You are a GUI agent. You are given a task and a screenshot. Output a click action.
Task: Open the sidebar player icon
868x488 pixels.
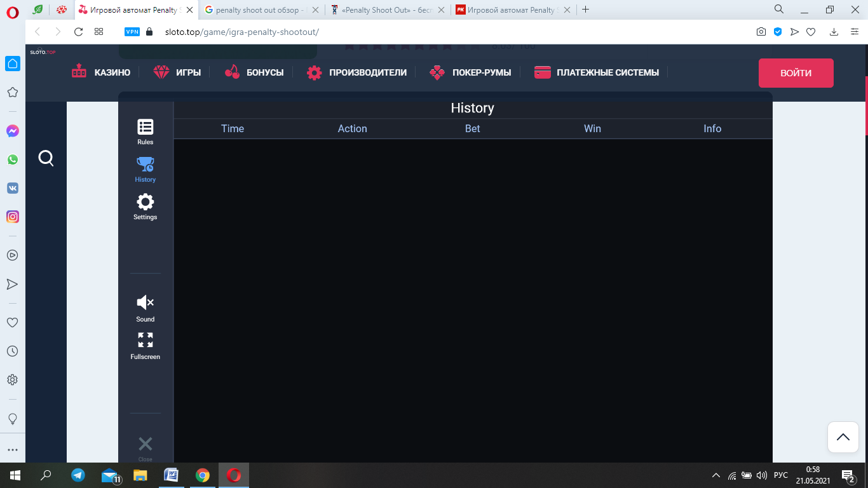click(12, 255)
